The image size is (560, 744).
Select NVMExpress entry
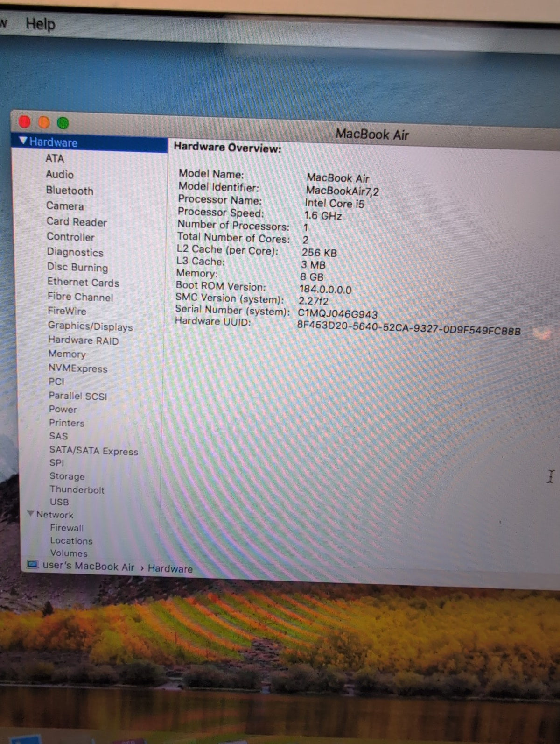pyautogui.click(x=78, y=368)
